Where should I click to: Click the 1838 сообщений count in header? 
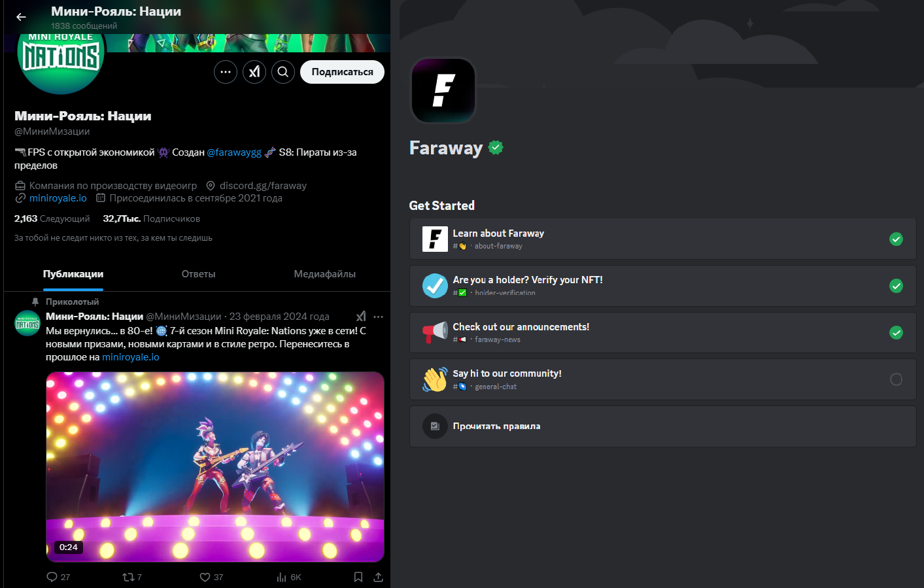point(84,26)
